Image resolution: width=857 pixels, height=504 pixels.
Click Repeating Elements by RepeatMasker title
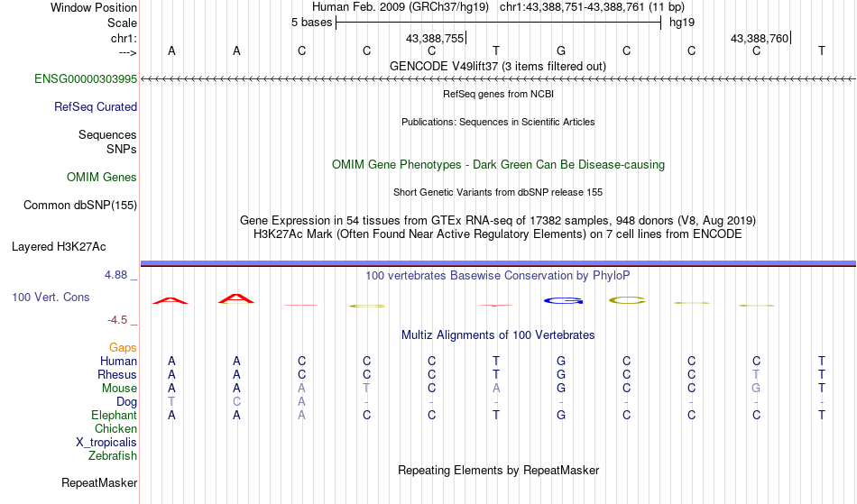pyautogui.click(x=498, y=471)
